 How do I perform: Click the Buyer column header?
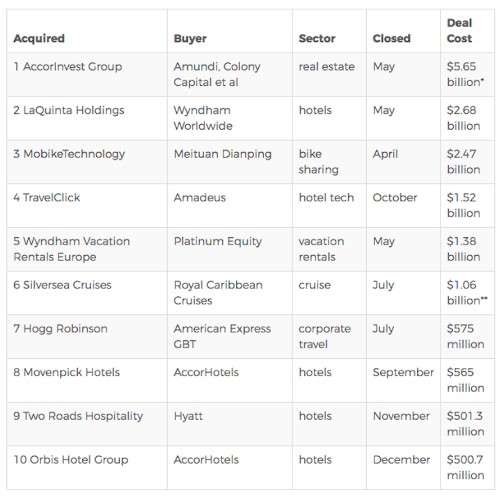click(x=190, y=38)
